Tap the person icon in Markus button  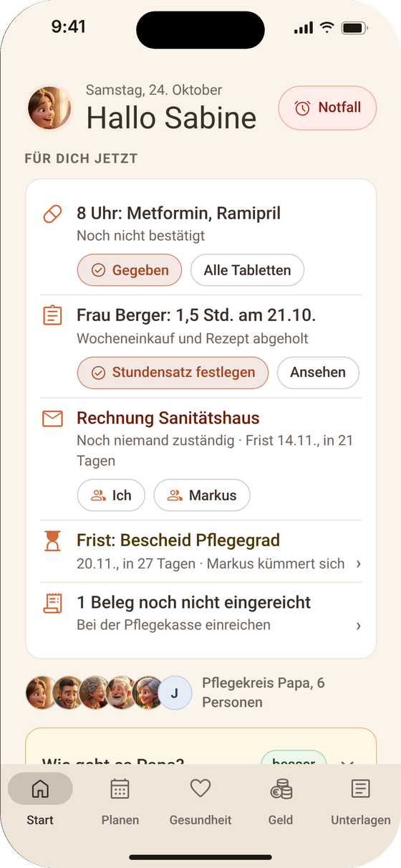(x=175, y=495)
